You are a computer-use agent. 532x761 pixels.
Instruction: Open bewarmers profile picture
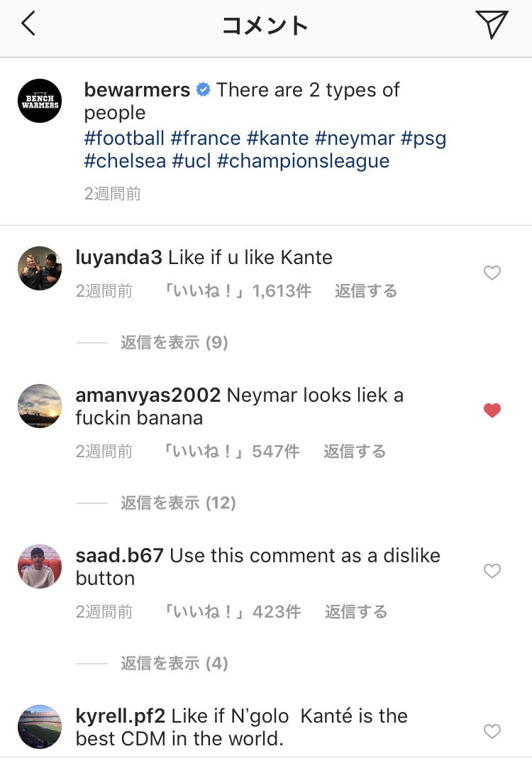click(x=40, y=101)
